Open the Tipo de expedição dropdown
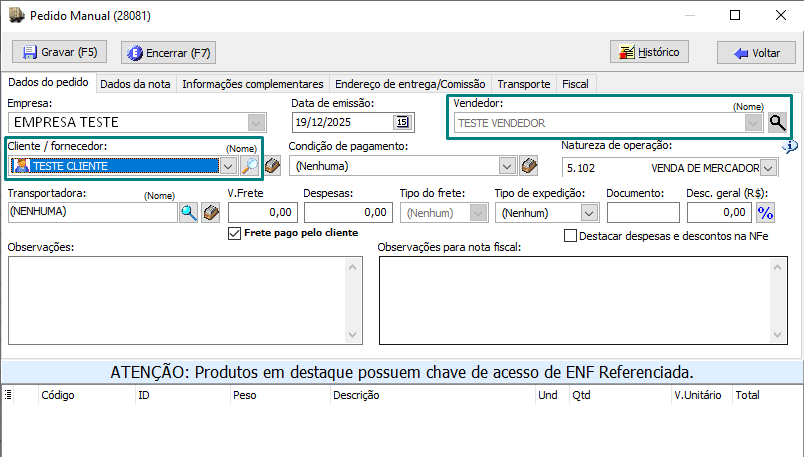This screenshot has height=457, width=804. point(589,212)
